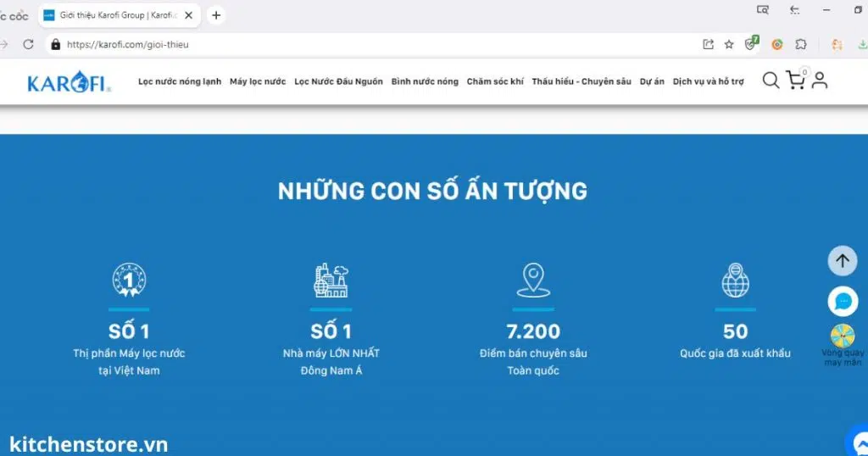
Task: Close the Giới thiệu Karofi Group tab
Action: pos(189,15)
